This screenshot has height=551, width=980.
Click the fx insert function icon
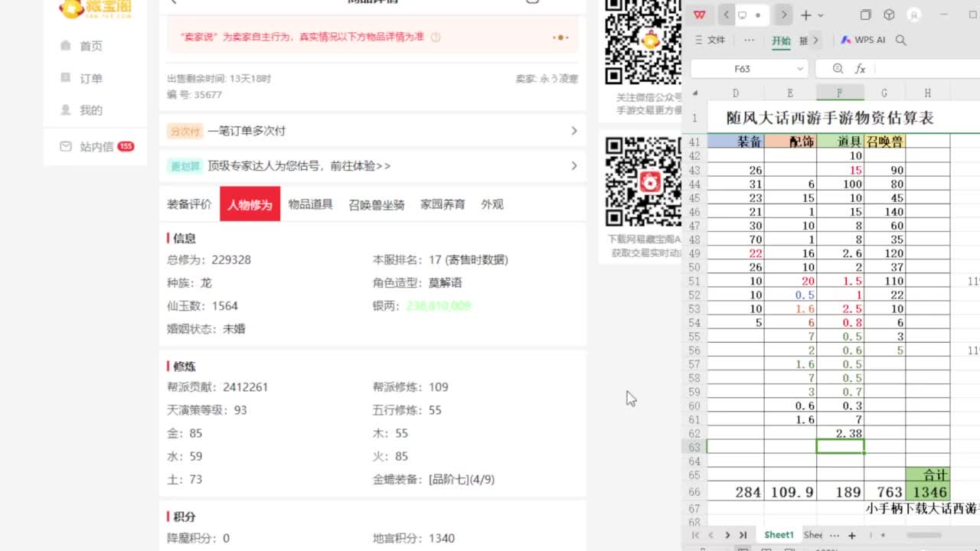(859, 68)
